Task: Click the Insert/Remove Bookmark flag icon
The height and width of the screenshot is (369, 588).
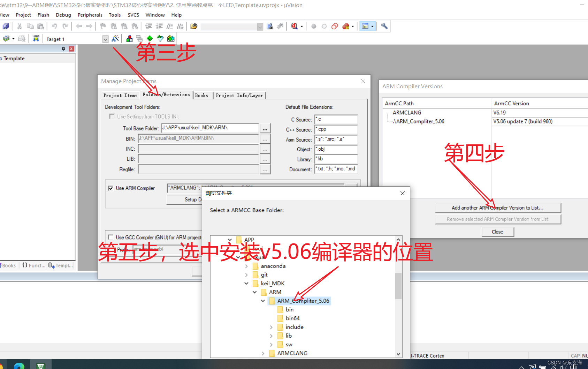Action: click(103, 26)
